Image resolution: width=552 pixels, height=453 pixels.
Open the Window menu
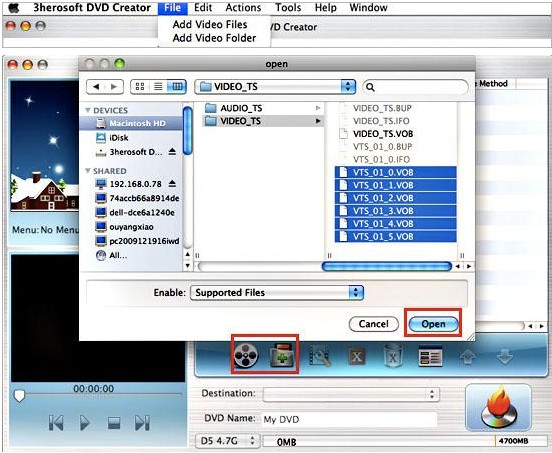point(368,8)
